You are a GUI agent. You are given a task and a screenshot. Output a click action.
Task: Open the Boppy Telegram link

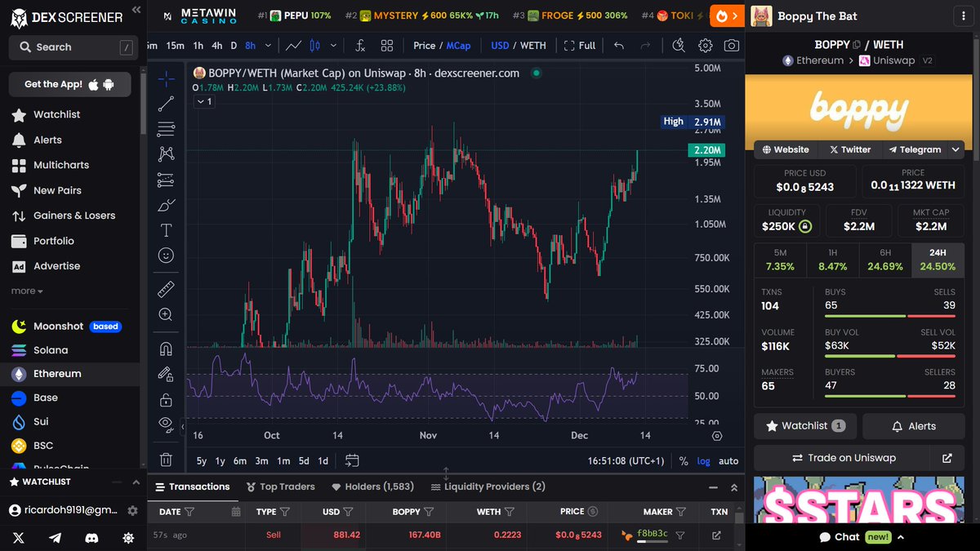[915, 149]
